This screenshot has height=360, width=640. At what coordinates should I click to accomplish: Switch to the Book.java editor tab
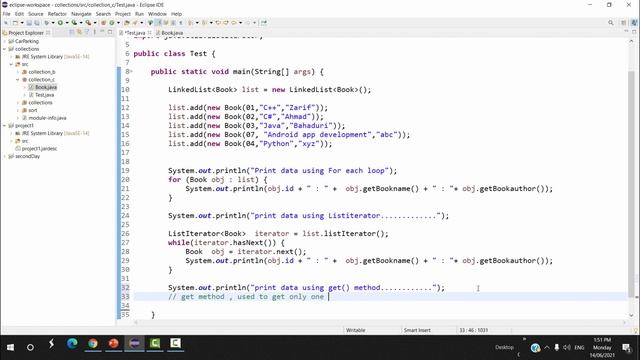[169, 33]
